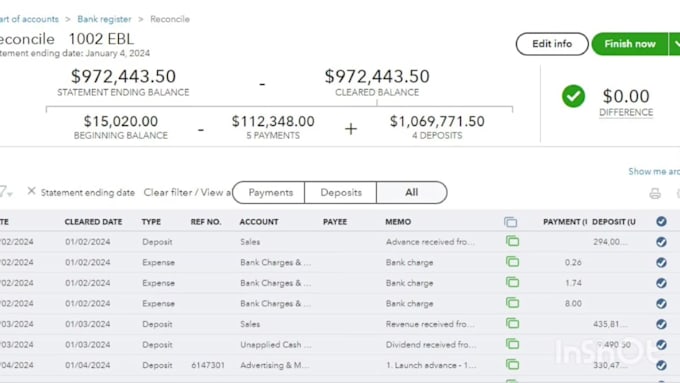Click the 'Advertising & M...' account cell
The image size is (680, 383).
(275, 365)
